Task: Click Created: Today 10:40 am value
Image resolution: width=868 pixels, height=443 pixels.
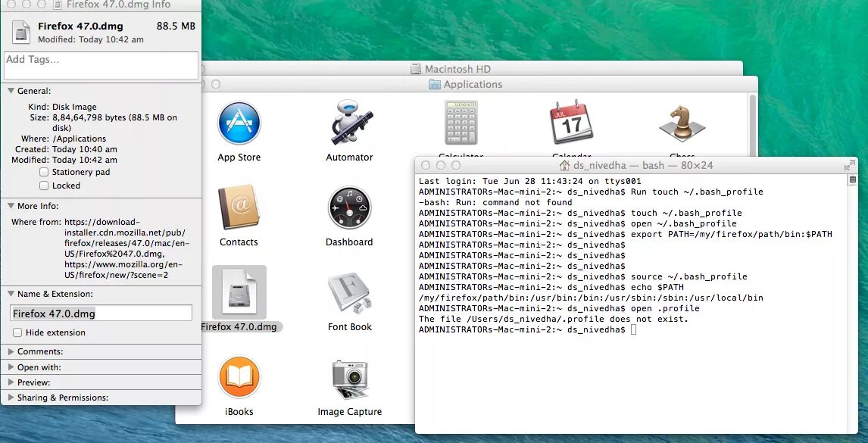Action: pyautogui.click(x=85, y=149)
